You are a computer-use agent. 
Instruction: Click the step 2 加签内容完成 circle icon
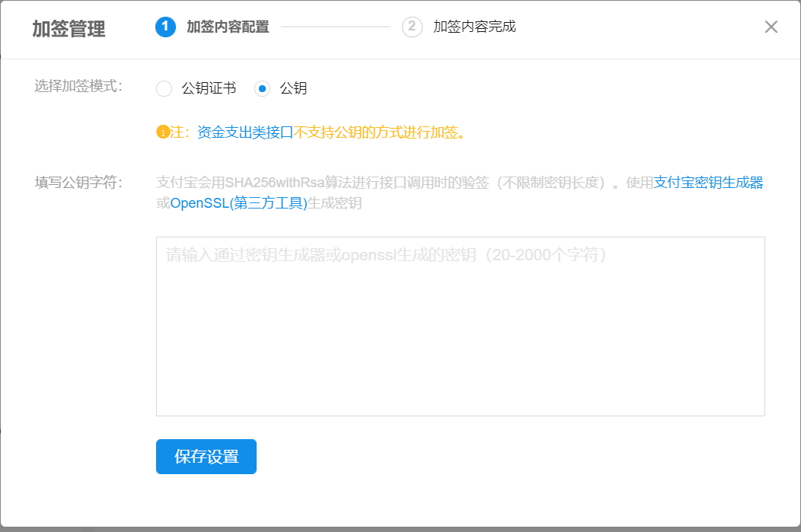(412, 26)
